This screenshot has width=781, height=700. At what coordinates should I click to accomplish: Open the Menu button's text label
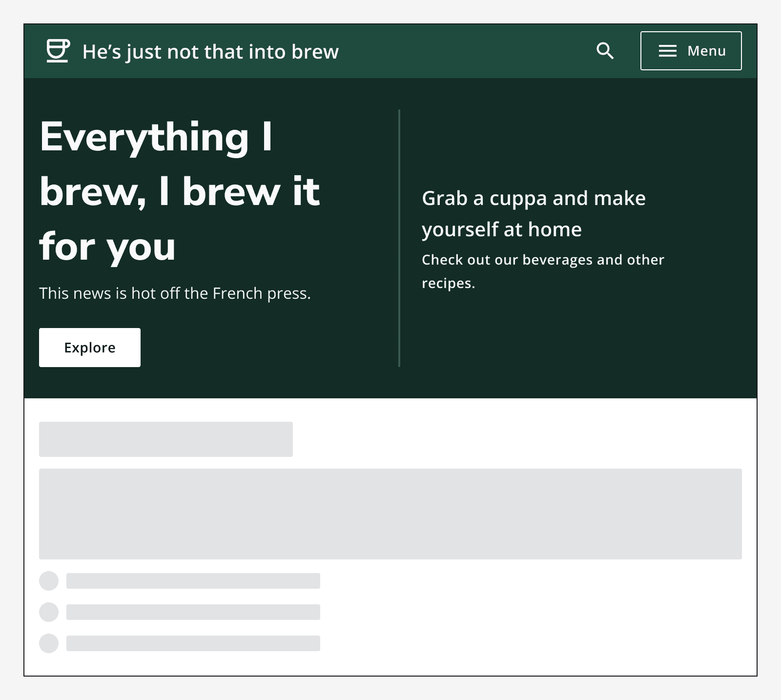pos(706,51)
